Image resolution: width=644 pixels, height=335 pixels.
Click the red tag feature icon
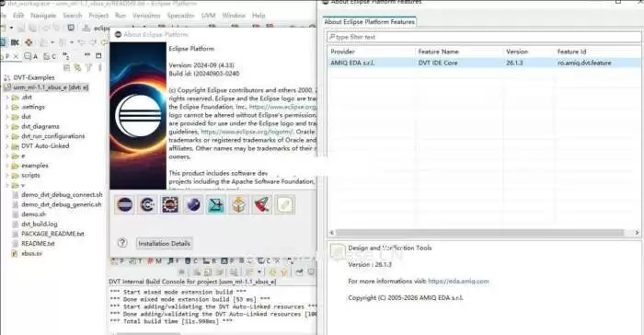point(261,204)
